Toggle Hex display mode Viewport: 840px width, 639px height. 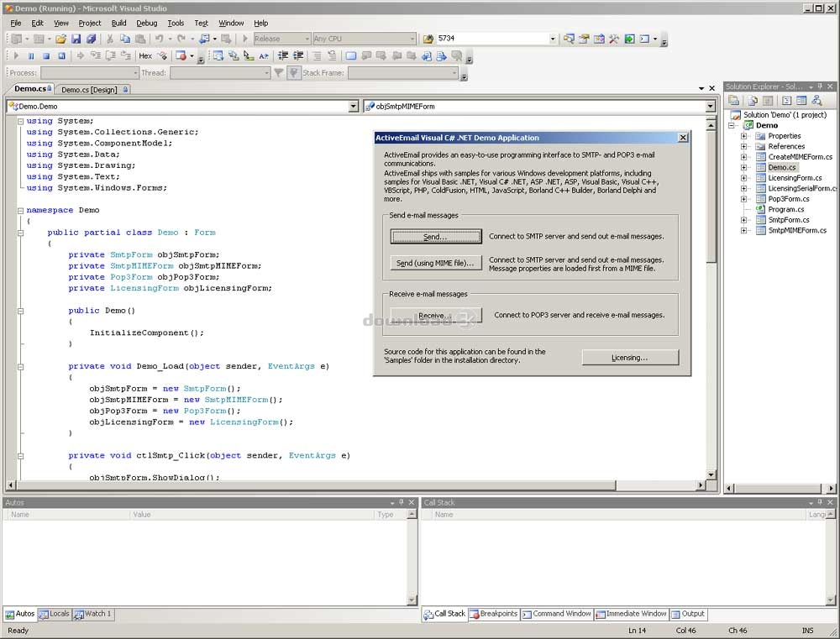click(x=145, y=55)
